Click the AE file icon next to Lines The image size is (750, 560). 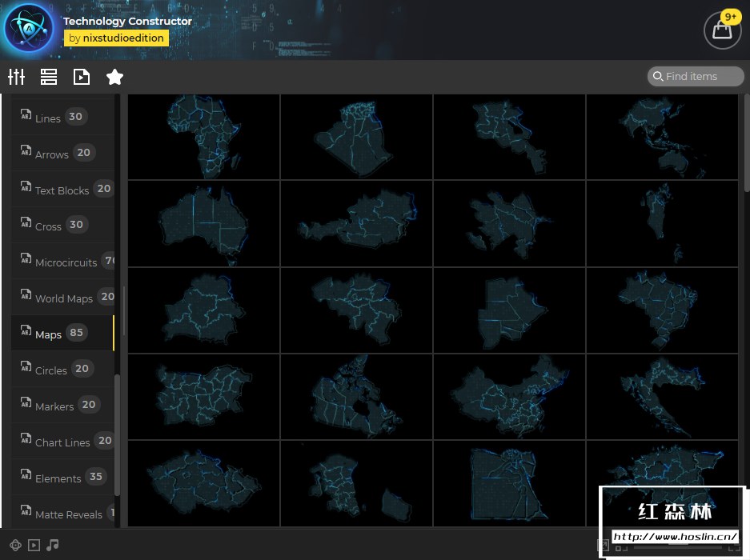click(26, 114)
